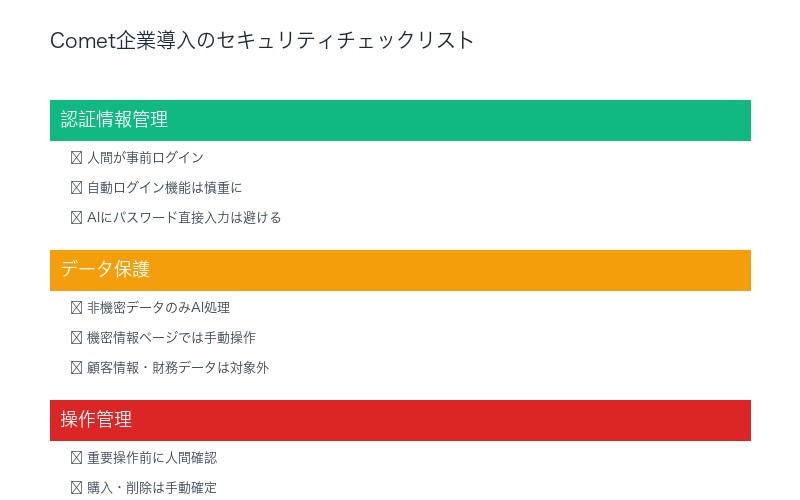Click the page title Comet企業導入のセキュリティチェックリスト
Image resolution: width=800 pixels, height=500 pixels.
pos(262,41)
